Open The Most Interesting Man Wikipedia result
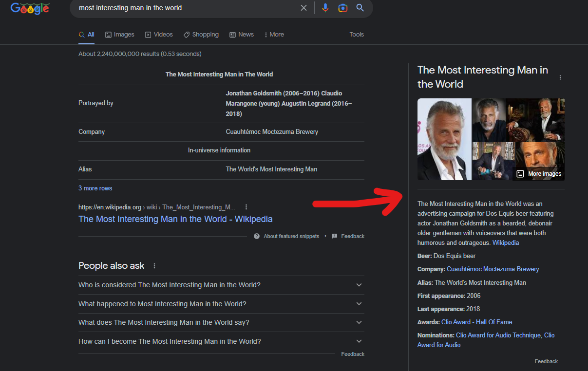 175,219
